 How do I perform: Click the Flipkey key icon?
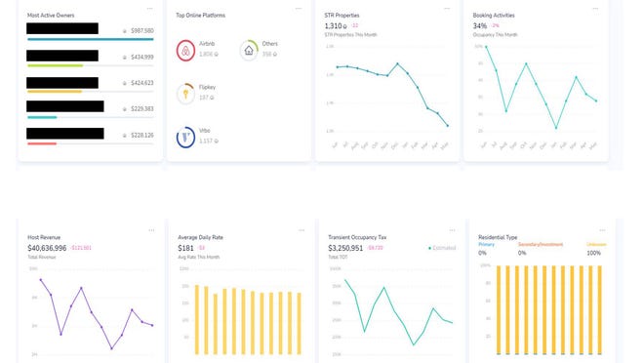[185, 94]
